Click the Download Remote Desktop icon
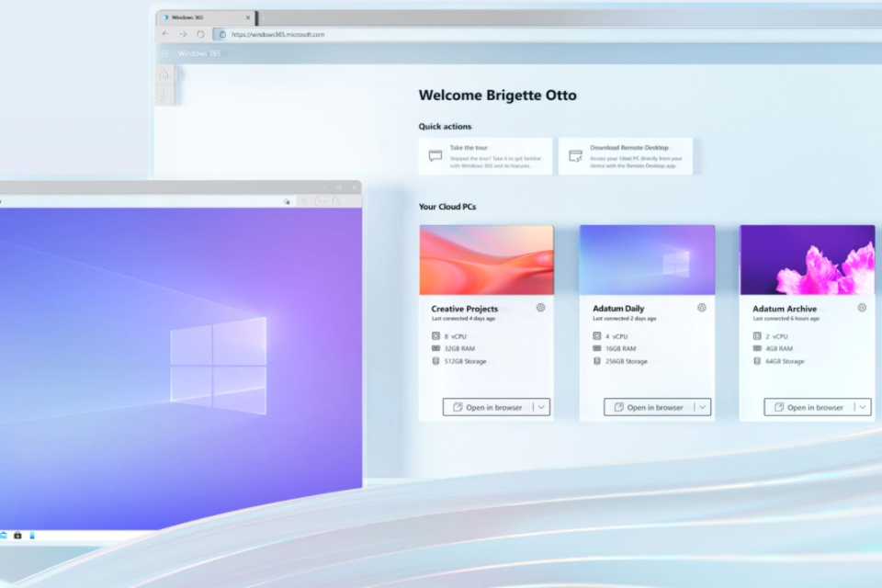Viewport: 882px width, 588px height. (x=575, y=156)
